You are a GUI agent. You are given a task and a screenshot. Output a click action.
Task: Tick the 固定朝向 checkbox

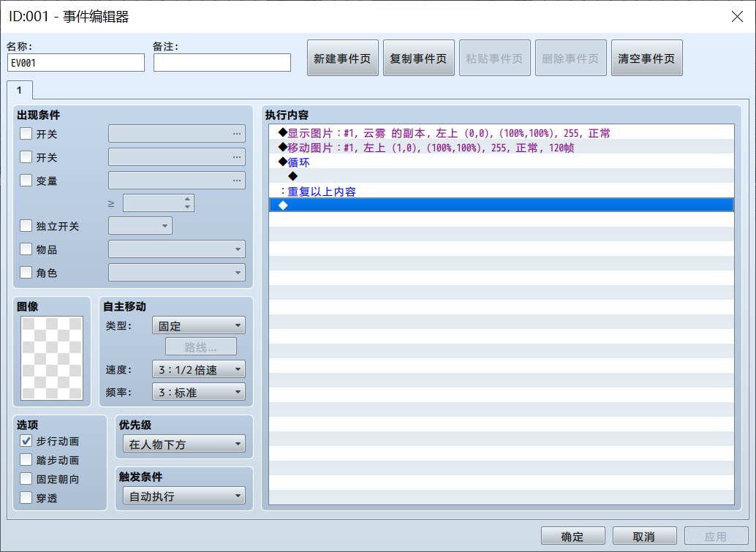[x=26, y=479]
